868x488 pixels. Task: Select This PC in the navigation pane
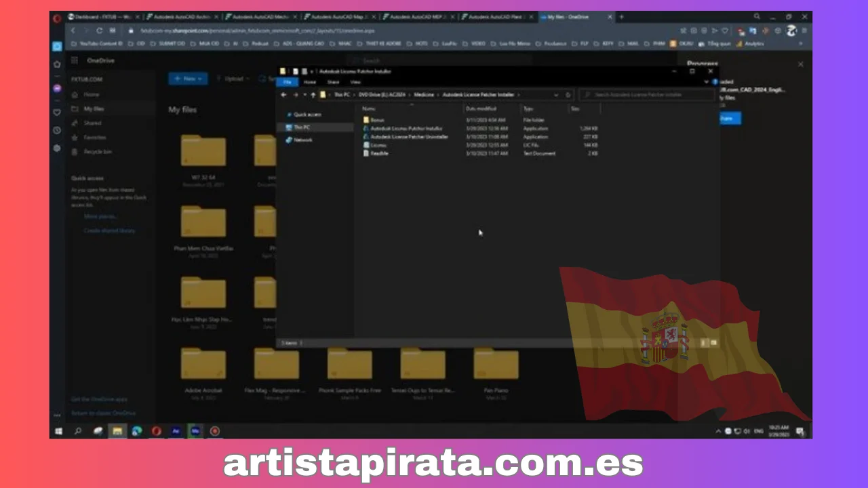coord(302,127)
